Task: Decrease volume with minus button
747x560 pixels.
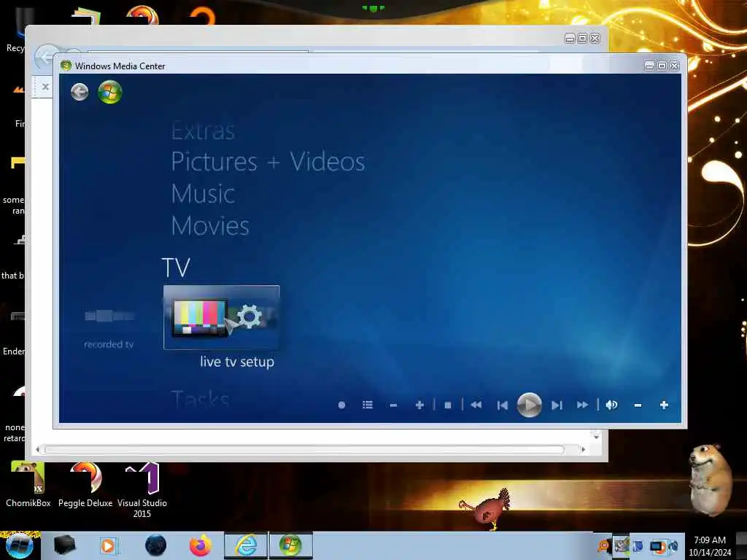Action: pyautogui.click(x=638, y=405)
